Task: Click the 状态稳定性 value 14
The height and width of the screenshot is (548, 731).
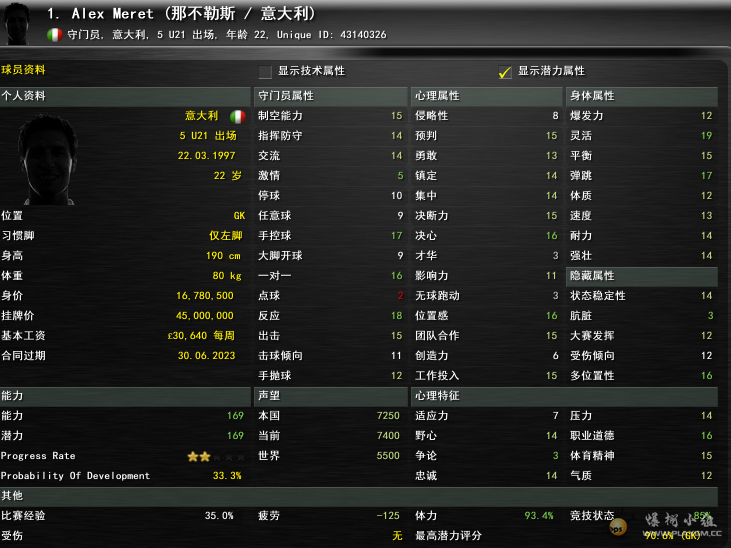Action: coord(707,296)
